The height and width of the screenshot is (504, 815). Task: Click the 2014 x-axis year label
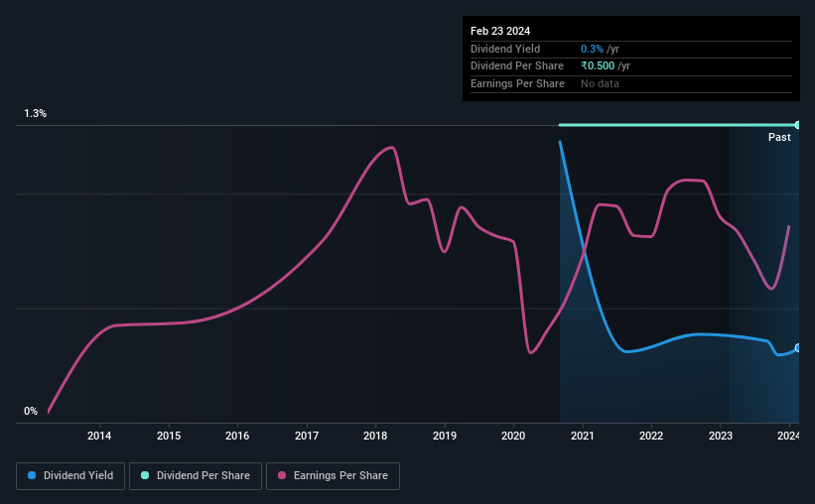coord(99,436)
